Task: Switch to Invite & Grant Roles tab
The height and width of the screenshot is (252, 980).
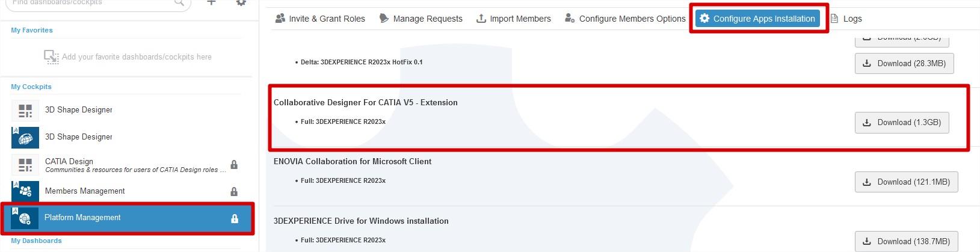Action: 320,19
